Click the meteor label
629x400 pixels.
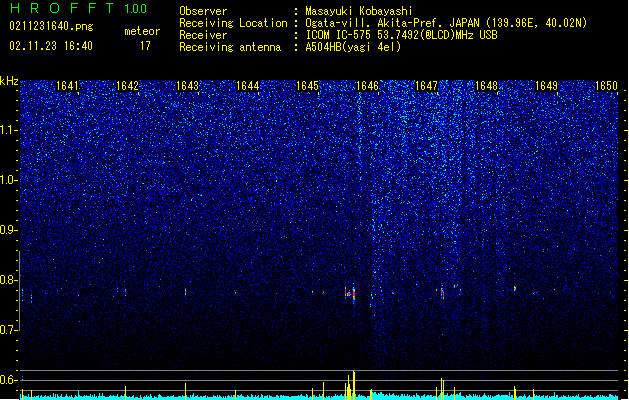click(142, 31)
